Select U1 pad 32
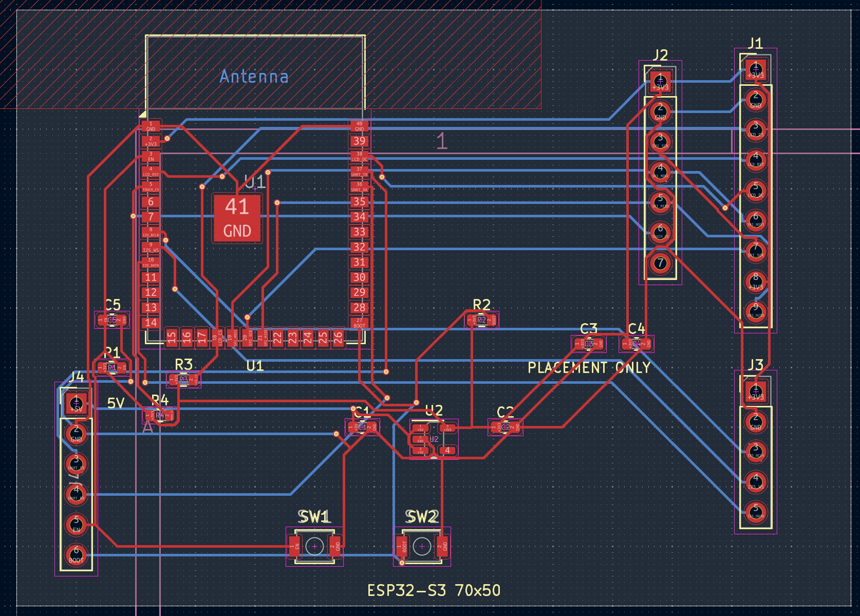Image resolution: width=860 pixels, height=616 pixels. [359, 247]
